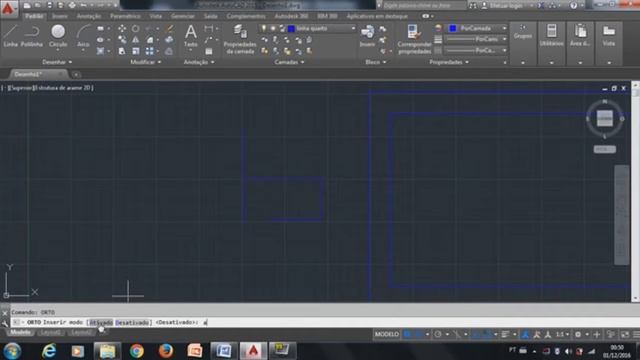Switch to the Gerenciar ribbon tab
640x360 pixels.
point(183,16)
